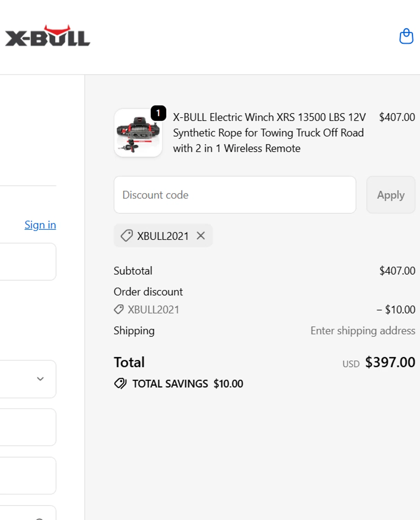Click the tag icon beside Order discount code
This screenshot has height=520, width=420.
(x=119, y=309)
